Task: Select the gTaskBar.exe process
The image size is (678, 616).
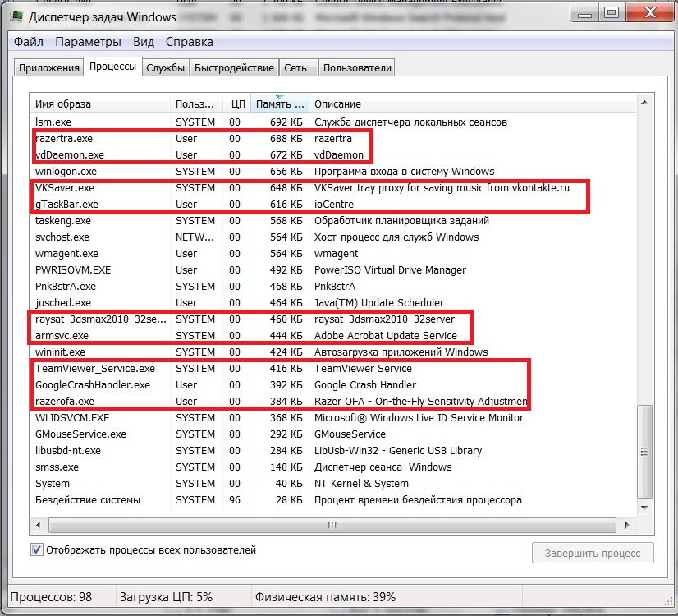Action: coord(333,205)
